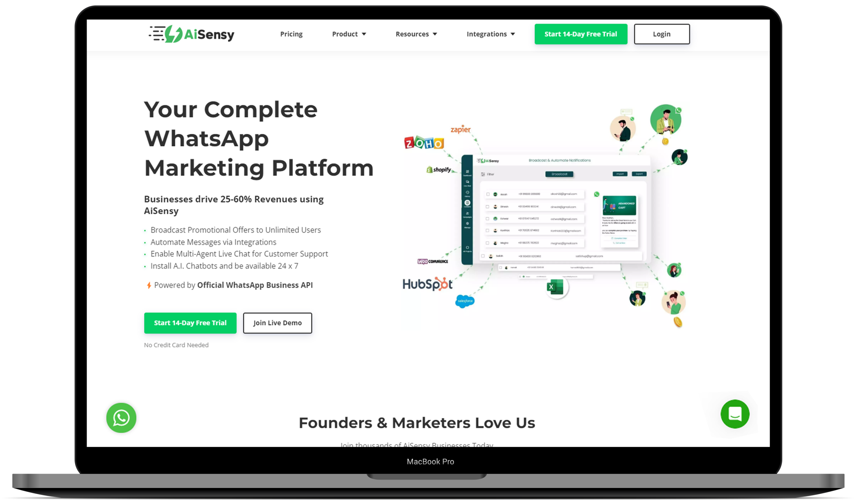
Task: Open the Pricing menu item
Action: coord(291,34)
